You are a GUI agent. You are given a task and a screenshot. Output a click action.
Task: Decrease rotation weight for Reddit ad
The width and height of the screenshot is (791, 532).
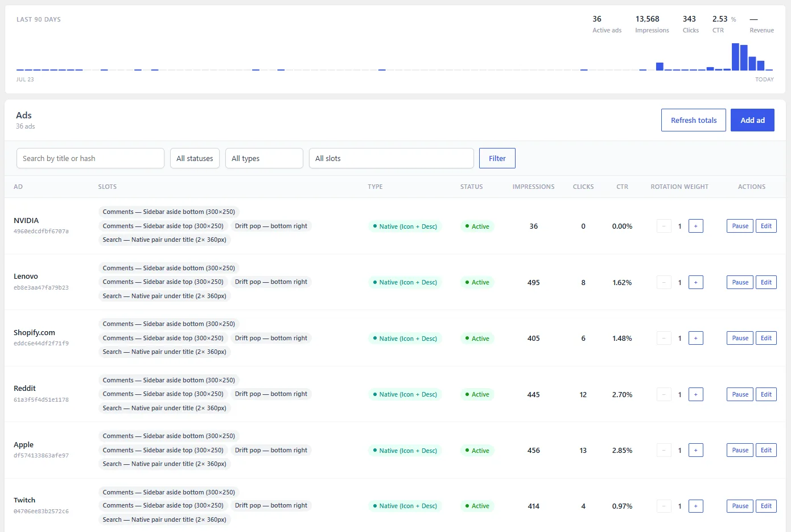pyautogui.click(x=664, y=394)
